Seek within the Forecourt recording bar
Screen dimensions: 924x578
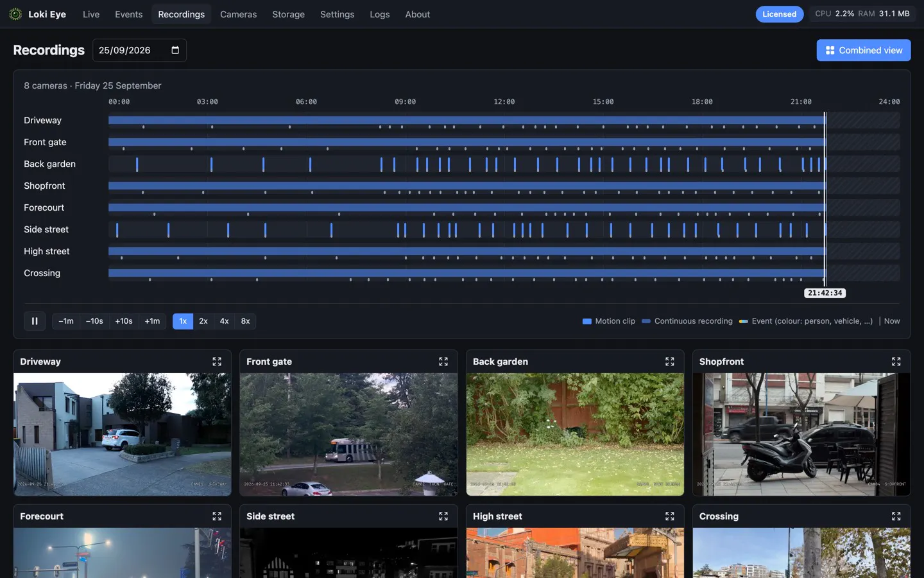(466, 207)
